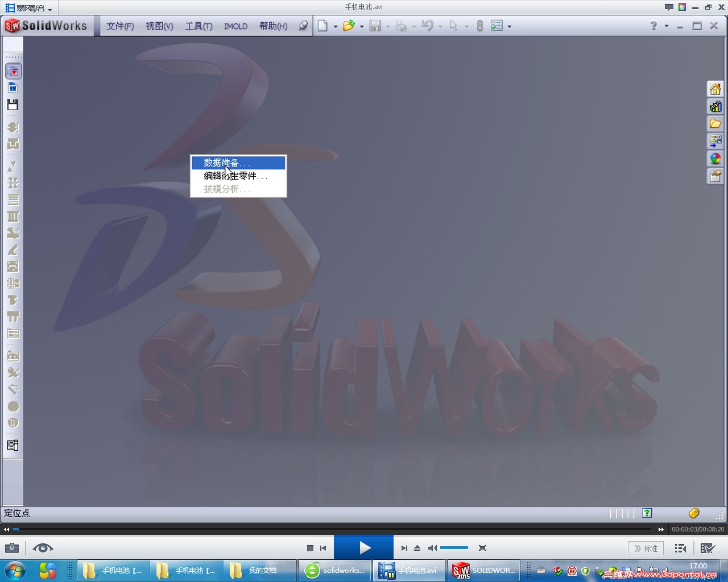The height and width of the screenshot is (582, 728).
Task: Open the player toolbox briefcase icon
Action: (12, 548)
